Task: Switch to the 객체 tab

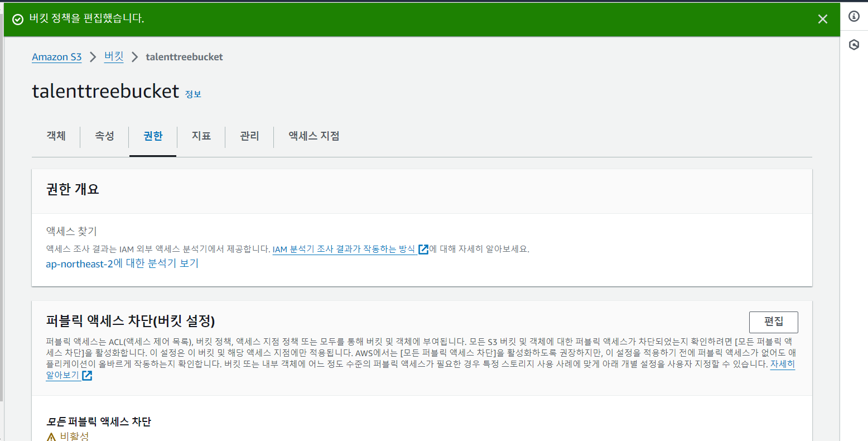Action: coord(56,136)
